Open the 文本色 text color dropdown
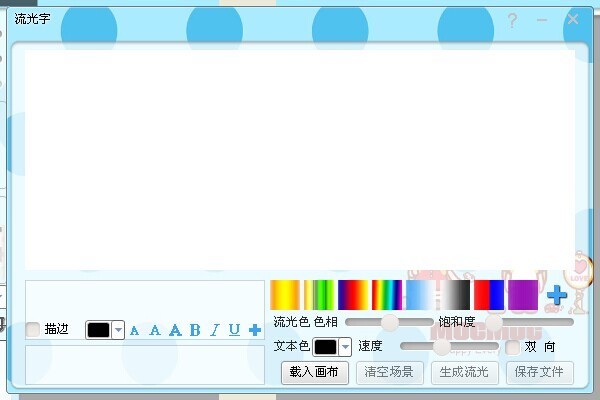Screen dimensions: 600x400 tap(346, 347)
